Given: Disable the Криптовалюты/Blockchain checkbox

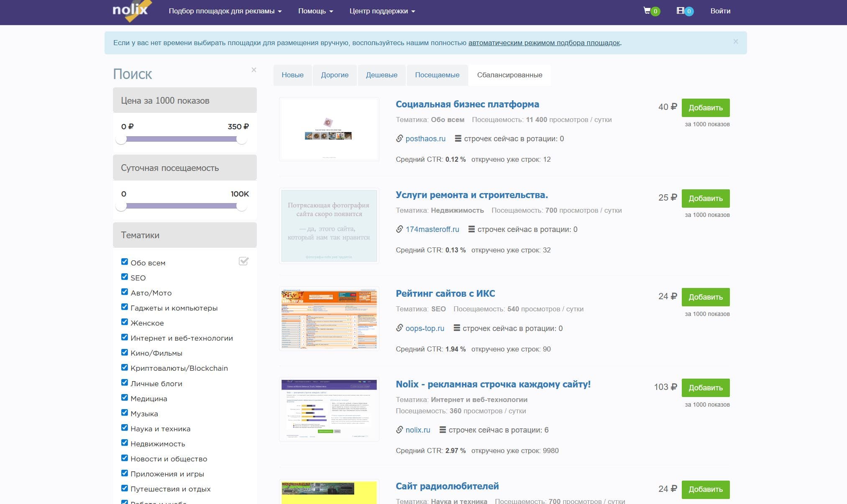Looking at the screenshot, I should (x=125, y=367).
